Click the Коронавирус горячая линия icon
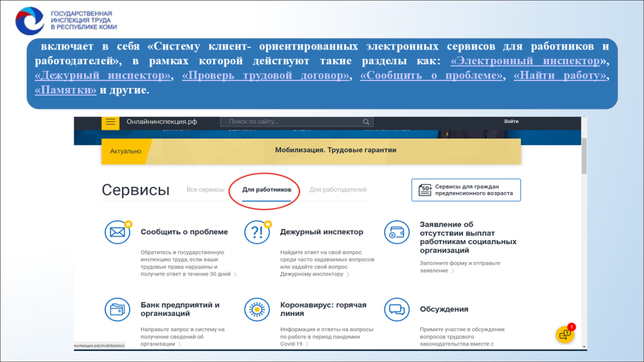Screen dimensions: 644x362 tap(257, 310)
